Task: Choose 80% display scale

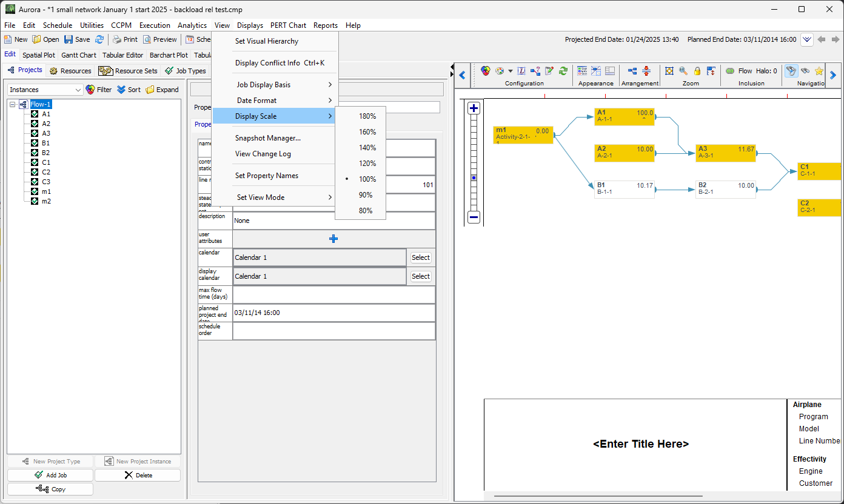Action: (365, 211)
